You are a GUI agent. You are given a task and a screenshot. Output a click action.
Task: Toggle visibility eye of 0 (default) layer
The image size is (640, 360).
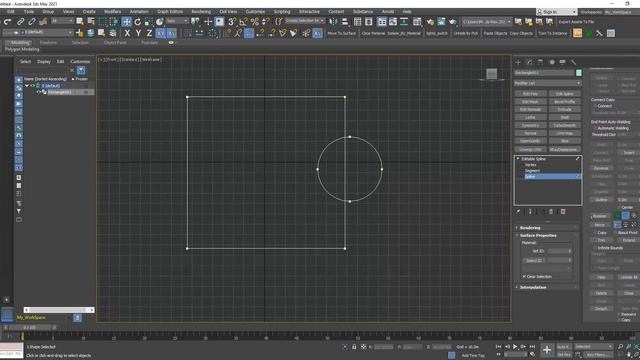(x=33, y=86)
